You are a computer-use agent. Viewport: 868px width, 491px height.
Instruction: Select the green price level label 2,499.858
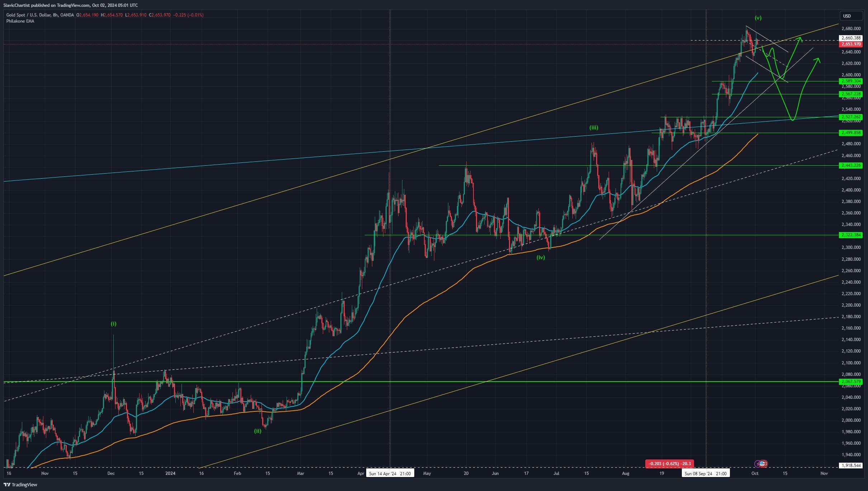coord(851,133)
